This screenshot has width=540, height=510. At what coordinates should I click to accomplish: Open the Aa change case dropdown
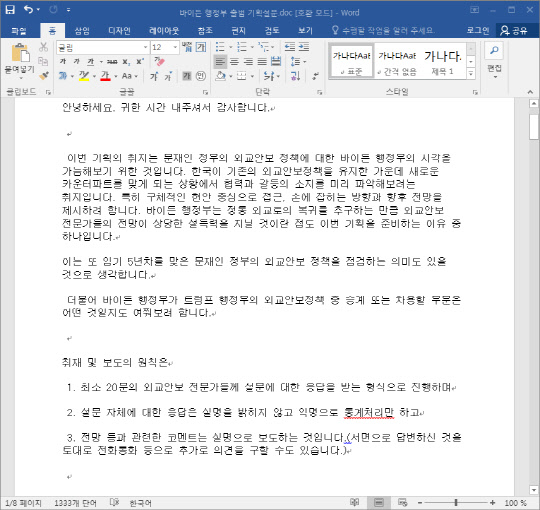coord(129,76)
